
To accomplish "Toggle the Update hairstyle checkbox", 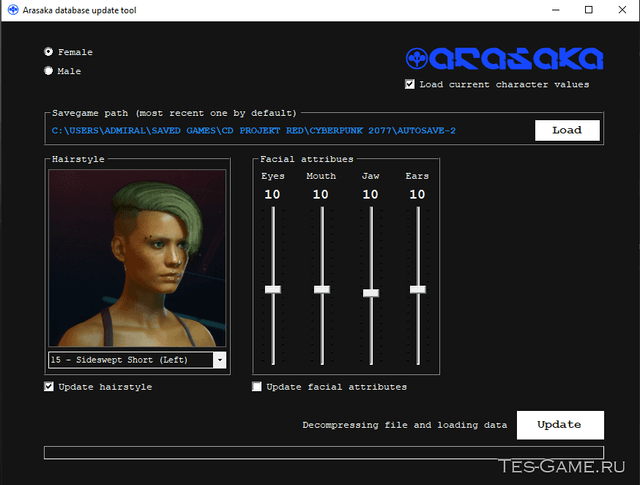I will (49, 386).
